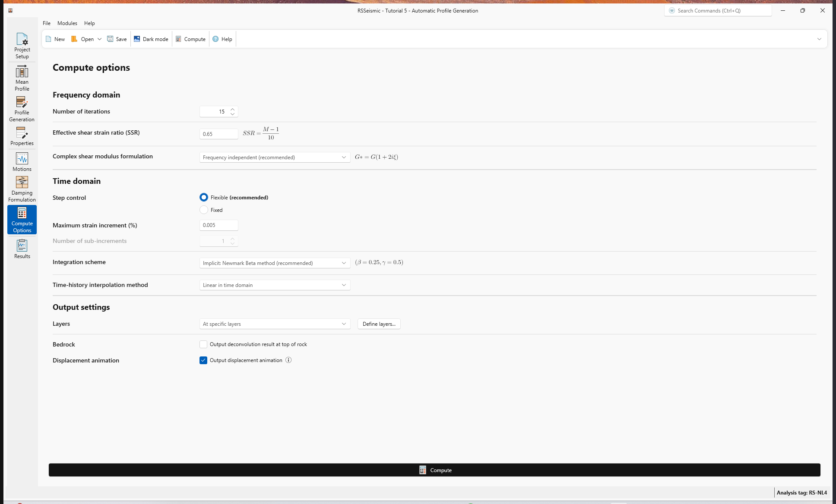Uncheck Output displacement animation
The height and width of the screenshot is (504, 836).
(x=203, y=360)
